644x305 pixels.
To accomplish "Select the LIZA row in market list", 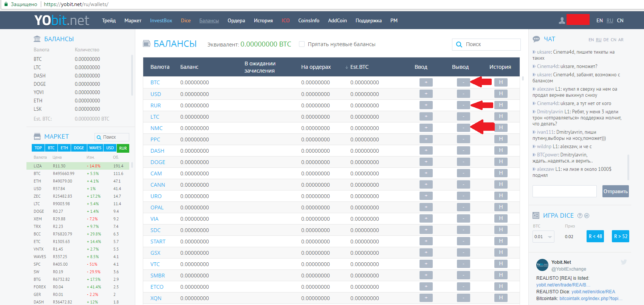I will [x=78, y=166].
